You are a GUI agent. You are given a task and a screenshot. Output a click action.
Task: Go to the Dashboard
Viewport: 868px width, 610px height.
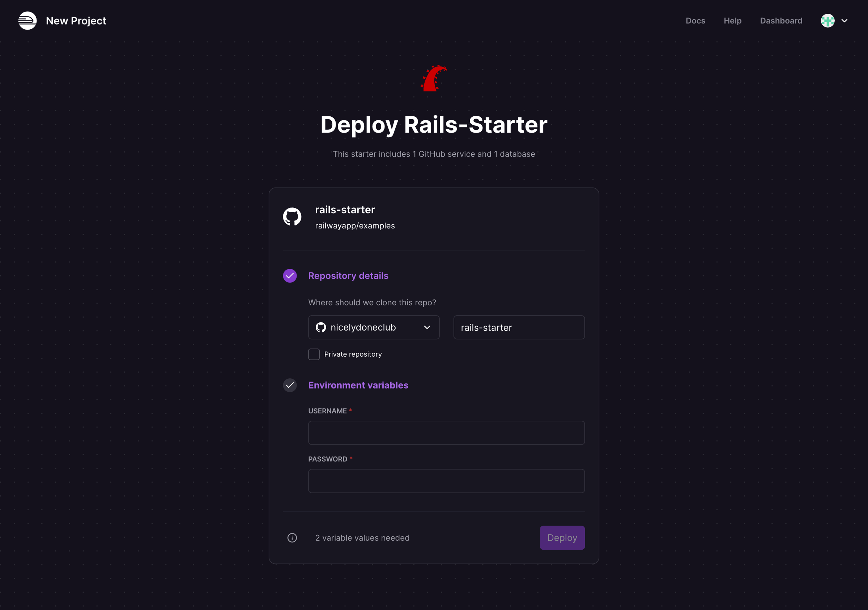coord(781,21)
